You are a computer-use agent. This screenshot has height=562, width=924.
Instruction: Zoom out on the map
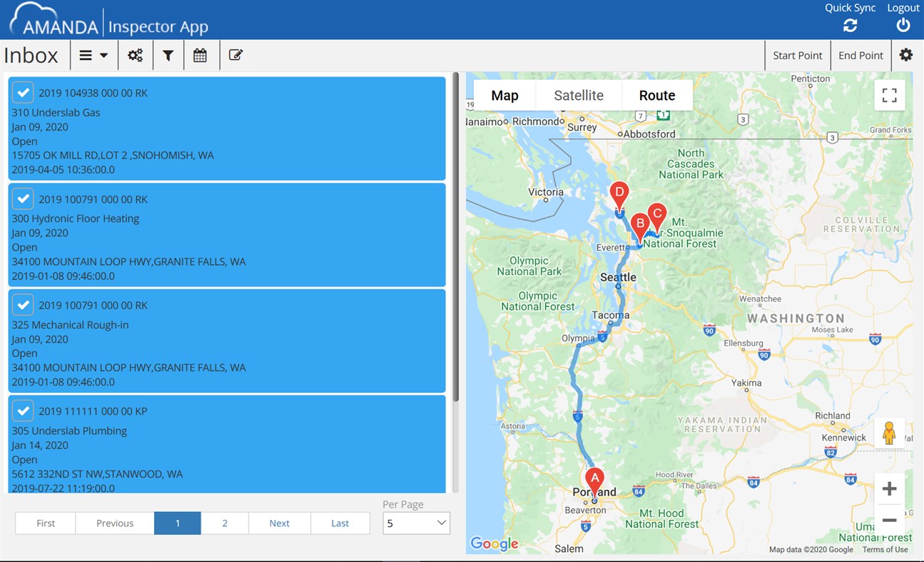click(x=889, y=520)
